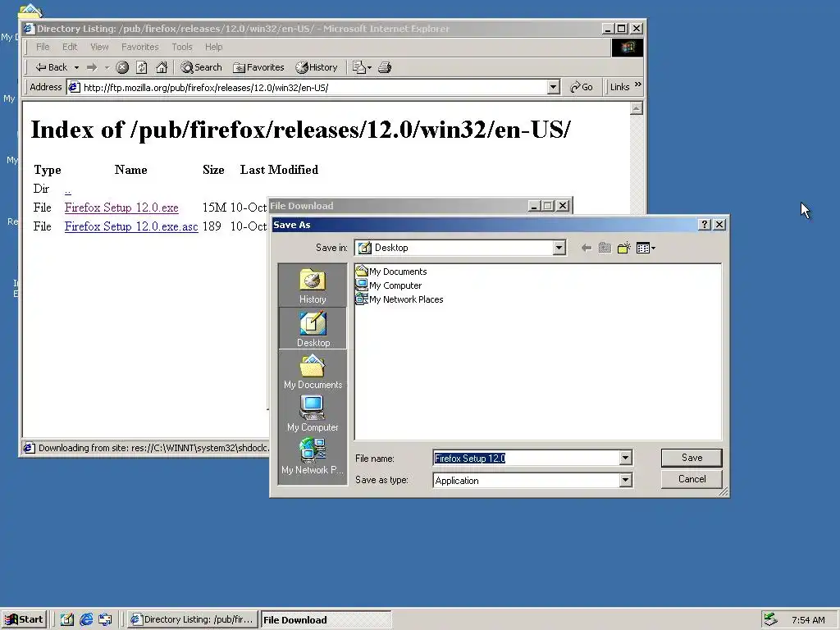Select My Computer in the places bar
Viewport: 840px width, 630px height.
(313, 413)
